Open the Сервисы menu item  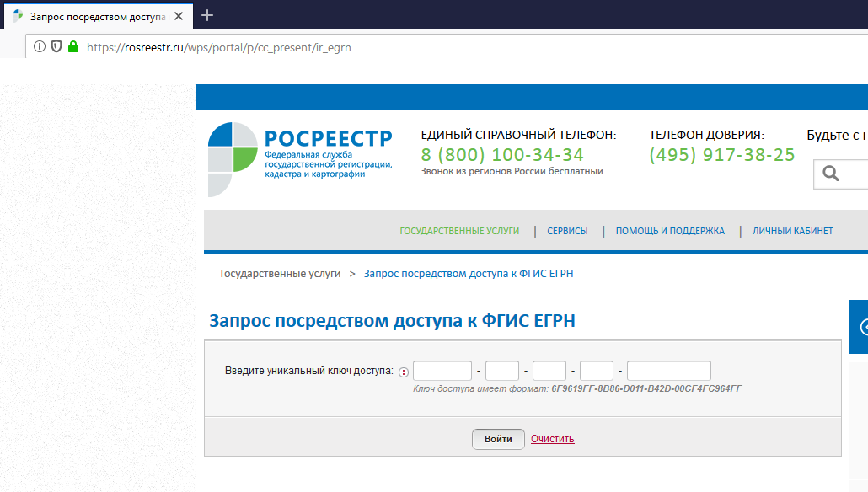567,231
